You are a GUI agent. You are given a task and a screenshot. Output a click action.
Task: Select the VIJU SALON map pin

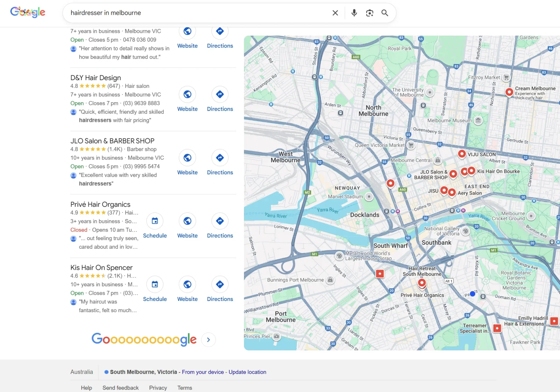(461, 154)
